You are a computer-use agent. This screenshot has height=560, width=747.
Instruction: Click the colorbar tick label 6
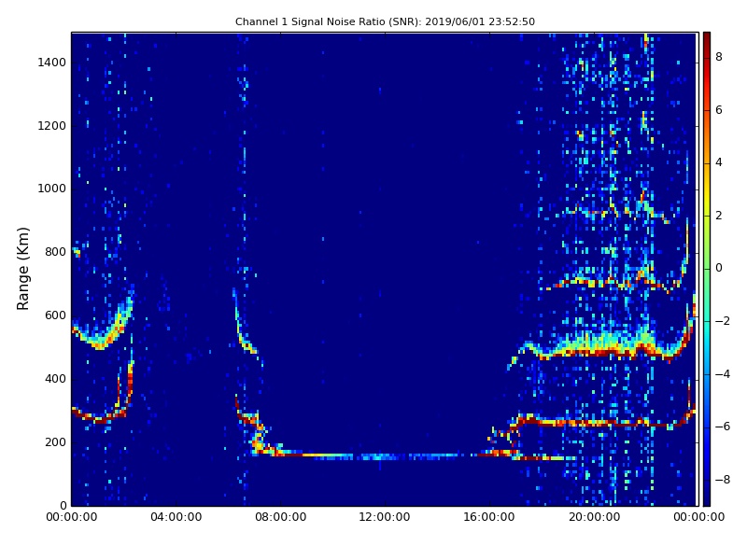pos(719,110)
